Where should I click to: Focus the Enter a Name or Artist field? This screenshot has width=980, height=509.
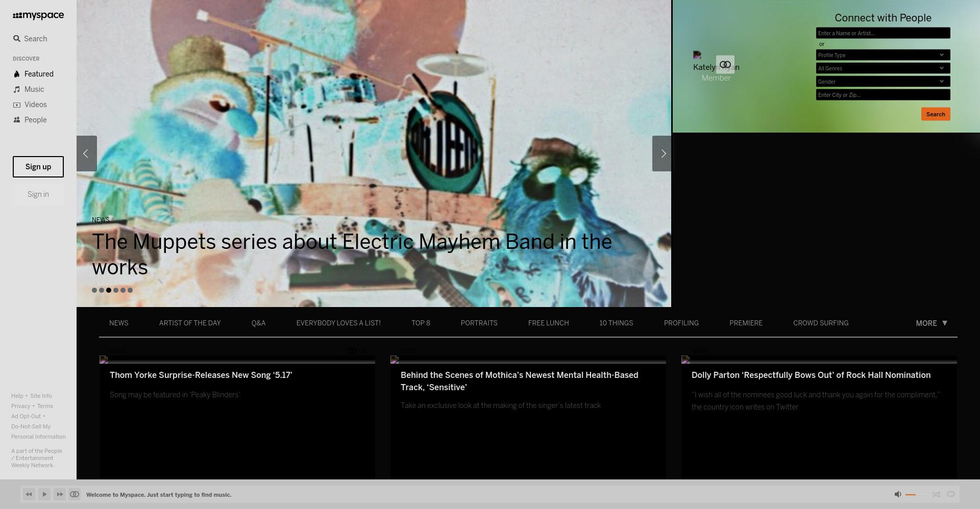tap(883, 33)
